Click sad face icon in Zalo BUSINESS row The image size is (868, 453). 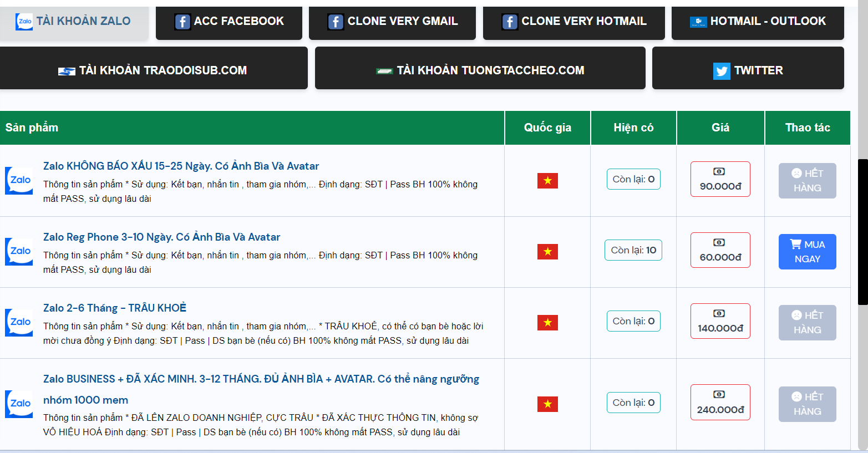click(x=797, y=396)
